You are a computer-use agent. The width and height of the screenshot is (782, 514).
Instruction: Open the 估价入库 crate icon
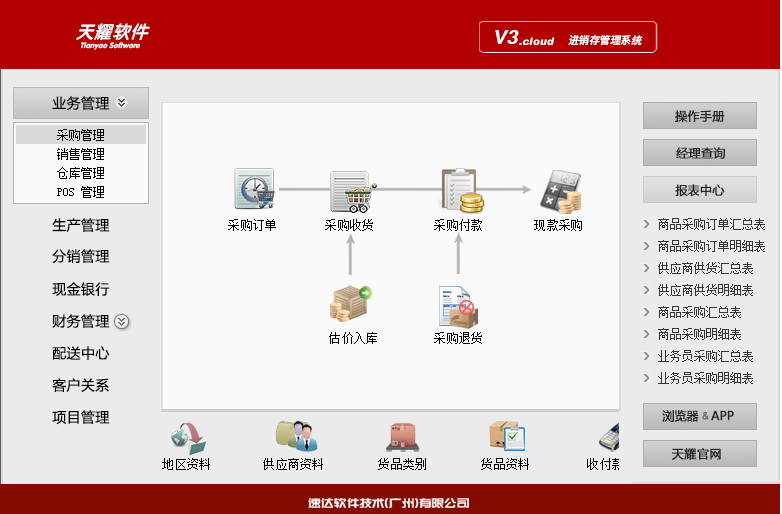pos(351,303)
